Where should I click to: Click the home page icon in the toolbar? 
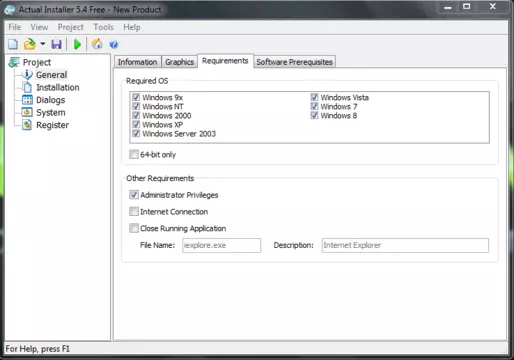(x=97, y=44)
